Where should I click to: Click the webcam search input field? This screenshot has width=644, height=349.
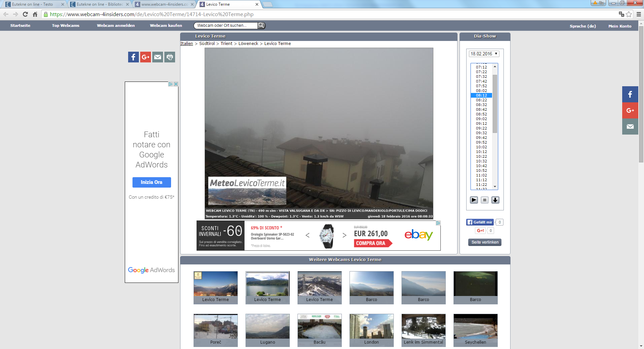point(226,26)
